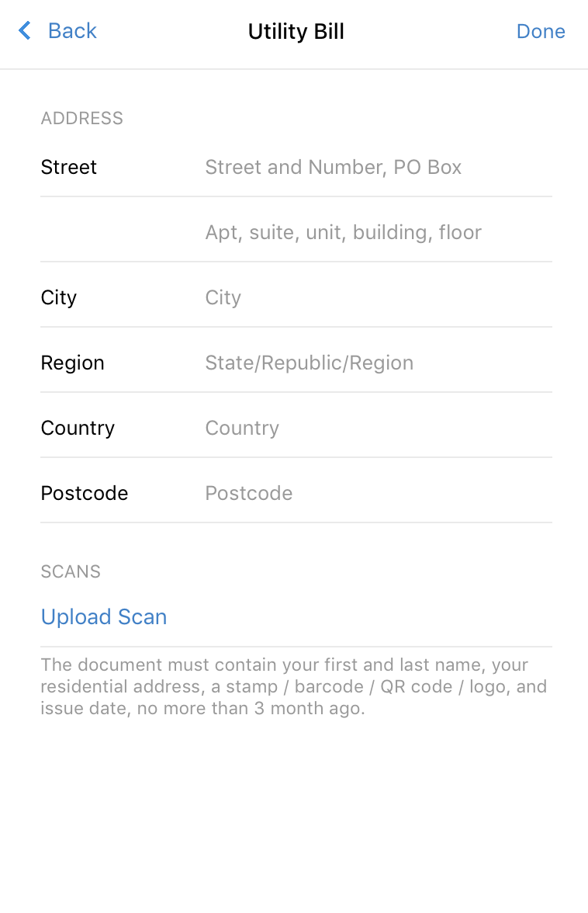The image size is (588, 913).
Task: Click the Country row label
Action: 78,429
